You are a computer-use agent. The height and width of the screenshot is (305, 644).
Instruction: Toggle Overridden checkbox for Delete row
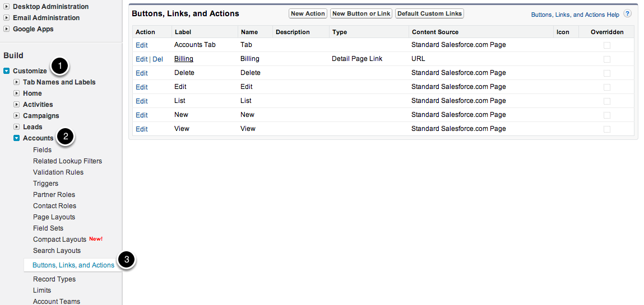click(x=607, y=73)
